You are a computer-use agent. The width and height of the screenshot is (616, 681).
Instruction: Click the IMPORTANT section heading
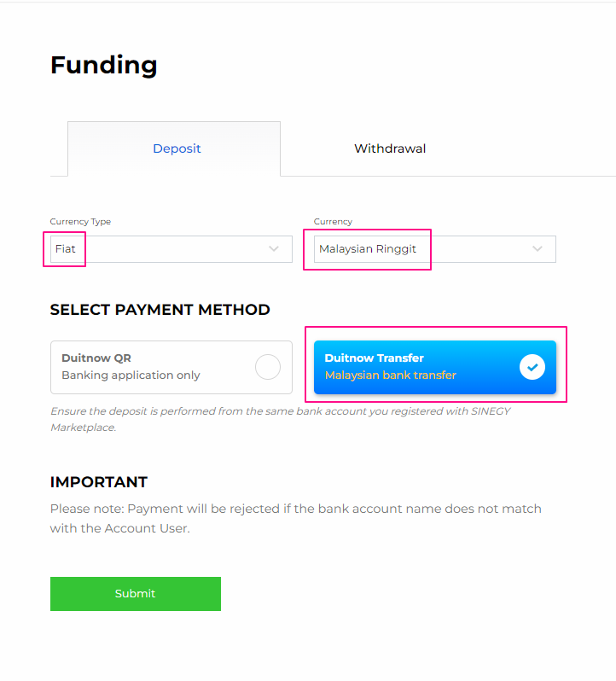pos(99,482)
